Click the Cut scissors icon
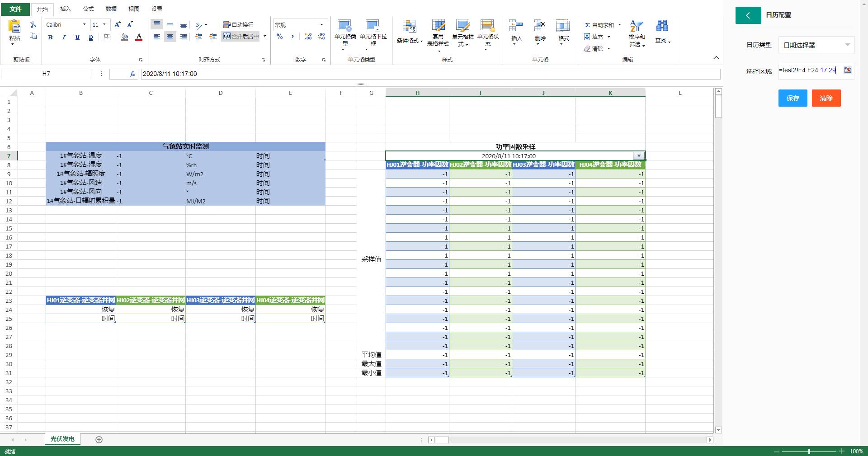This screenshot has width=868, height=456. [33, 24]
